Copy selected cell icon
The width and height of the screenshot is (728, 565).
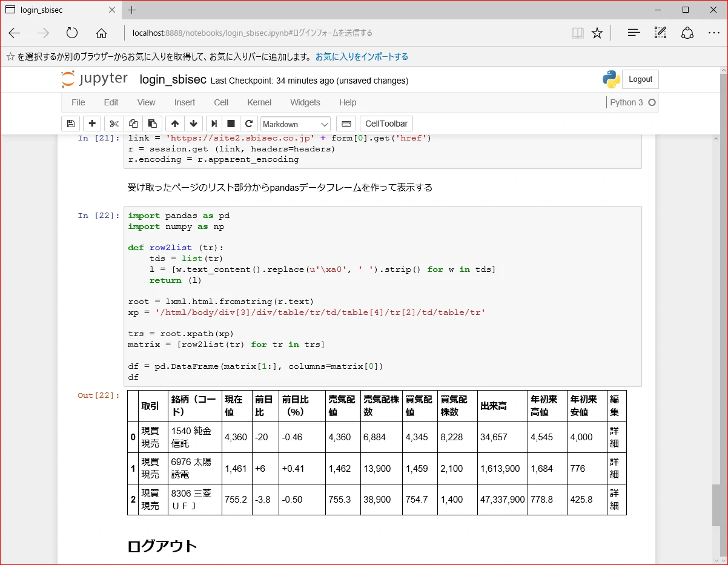click(133, 124)
